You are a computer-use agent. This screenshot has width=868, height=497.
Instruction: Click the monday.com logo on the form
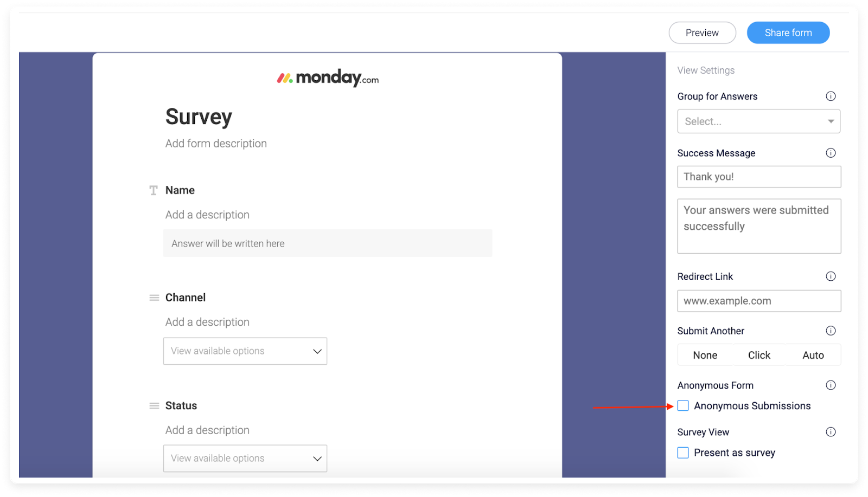(x=328, y=78)
